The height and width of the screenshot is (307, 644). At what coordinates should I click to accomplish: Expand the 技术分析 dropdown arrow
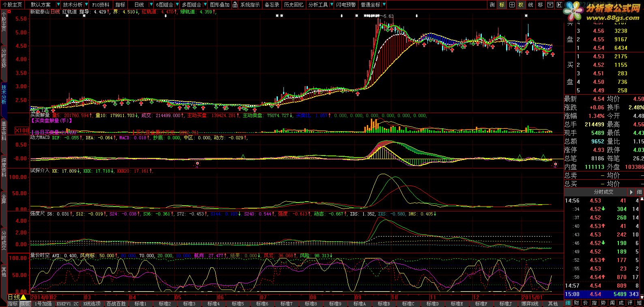86,5
